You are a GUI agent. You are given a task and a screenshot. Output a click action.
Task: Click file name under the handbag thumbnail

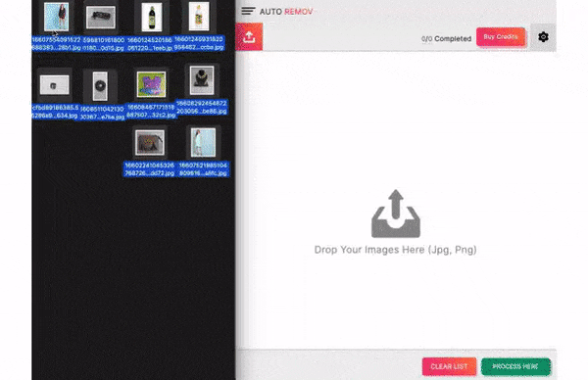point(150,169)
